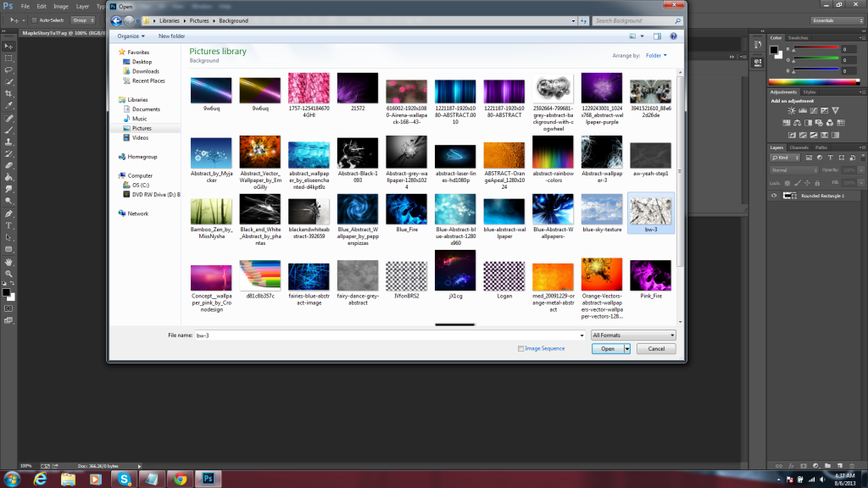The width and height of the screenshot is (868, 488).
Task: Toggle the filter for adjustment layers
Action: (820, 158)
